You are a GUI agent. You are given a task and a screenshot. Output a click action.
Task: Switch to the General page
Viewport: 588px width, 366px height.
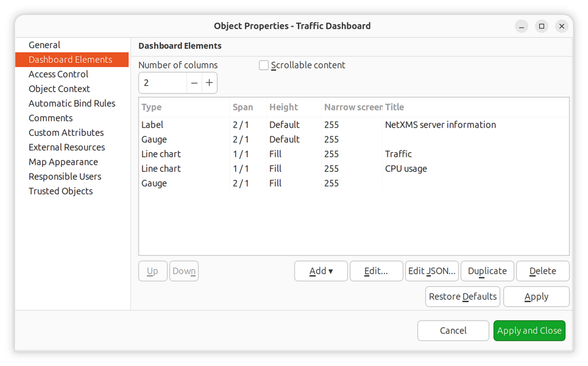tap(44, 44)
